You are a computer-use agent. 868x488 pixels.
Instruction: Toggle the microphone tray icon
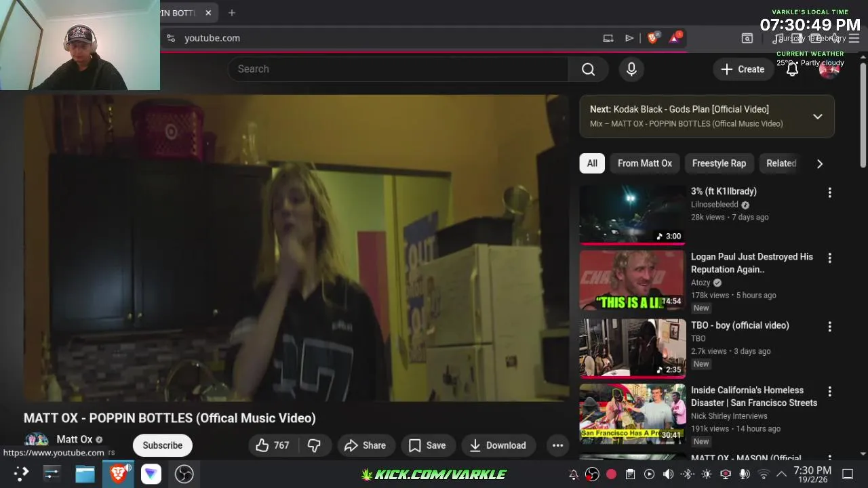[745, 474]
